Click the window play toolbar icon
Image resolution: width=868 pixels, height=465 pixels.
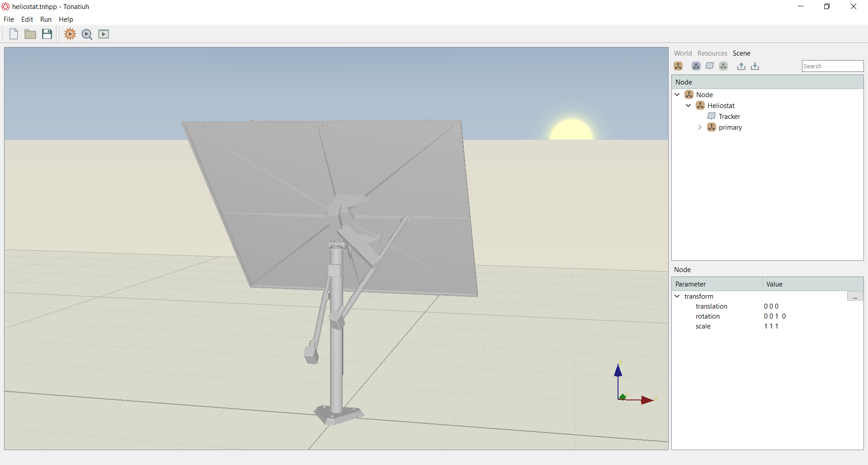[104, 34]
